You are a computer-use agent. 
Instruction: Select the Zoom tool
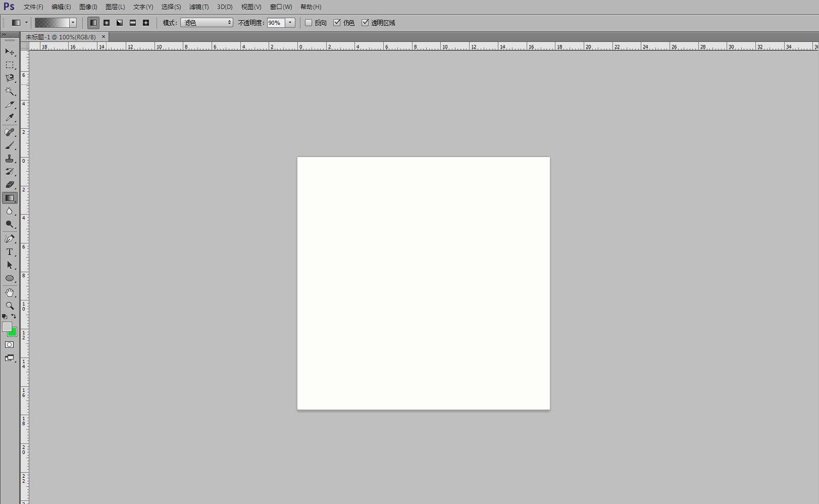[10, 306]
